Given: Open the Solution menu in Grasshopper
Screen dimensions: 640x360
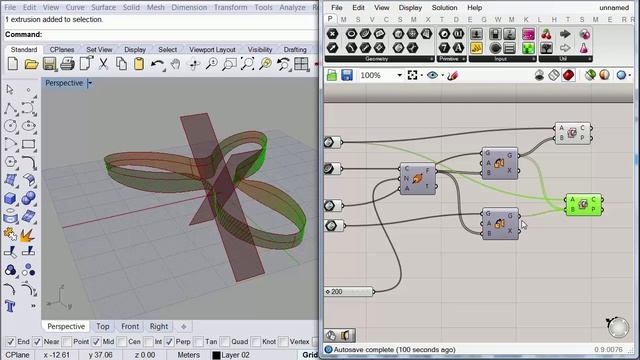Looking at the screenshot, I should (444, 7).
